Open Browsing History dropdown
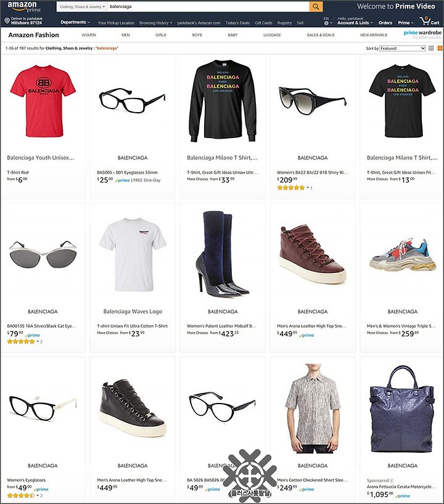Viewport: 444px width, 504px height. click(x=156, y=23)
